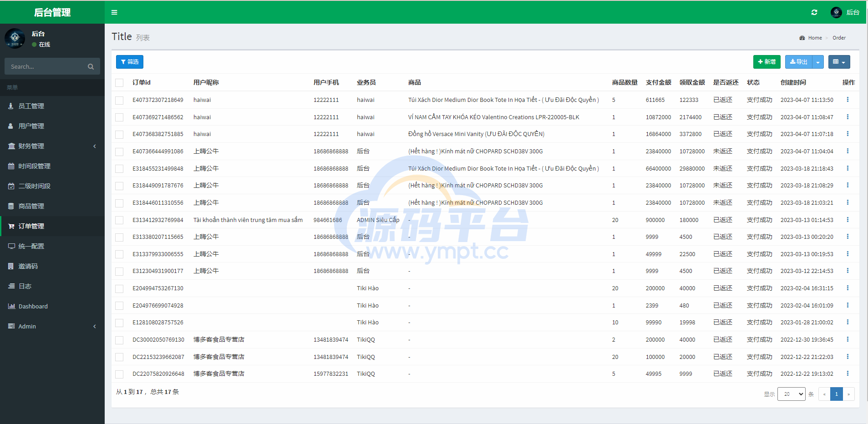Click the Home breadcrumb link

(815, 38)
